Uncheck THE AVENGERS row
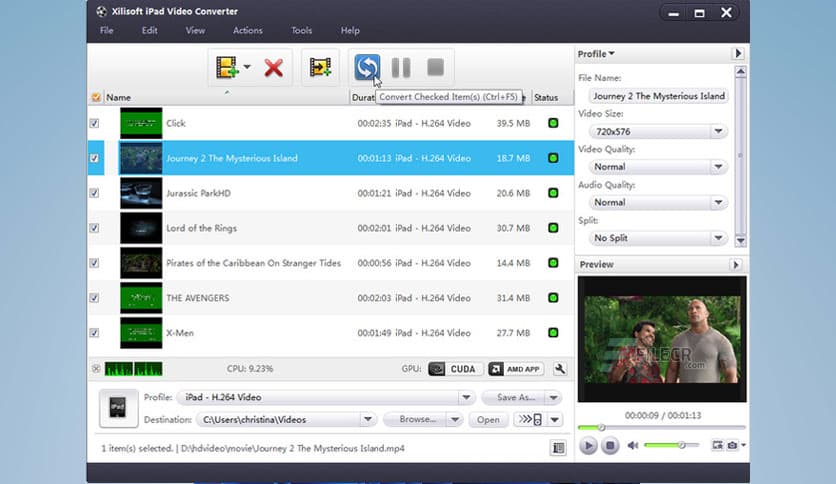This screenshot has height=484, width=836. click(94, 298)
